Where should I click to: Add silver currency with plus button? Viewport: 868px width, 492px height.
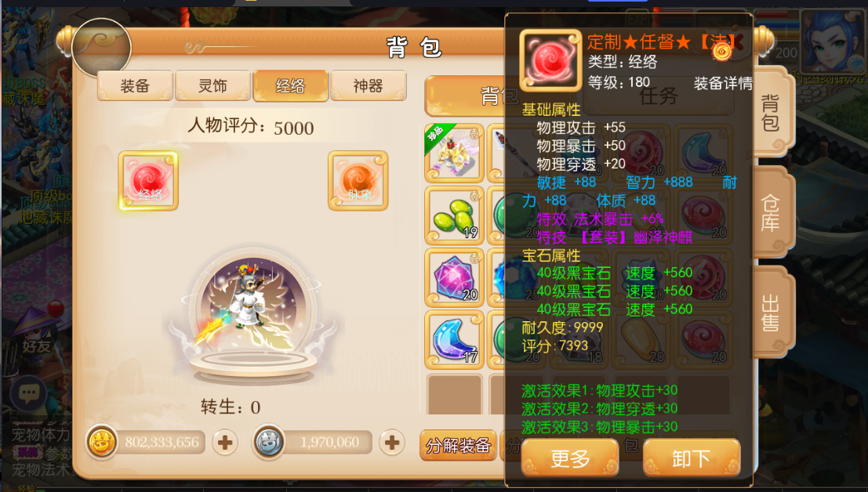(x=392, y=443)
